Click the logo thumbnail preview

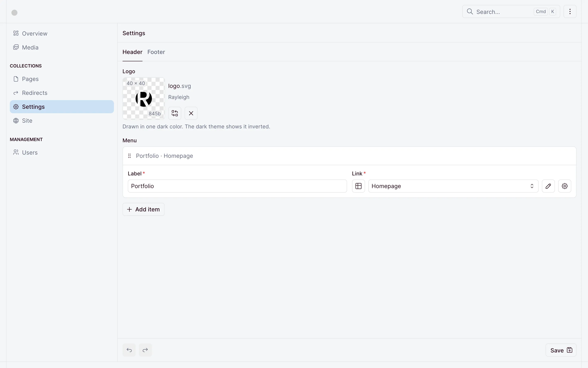tap(144, 99)
